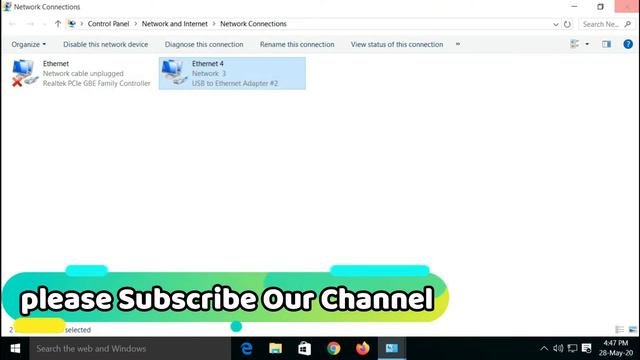Show more toolbar commands chevron
The height and width of the screenshot is (360, 640).
(458, 44)
